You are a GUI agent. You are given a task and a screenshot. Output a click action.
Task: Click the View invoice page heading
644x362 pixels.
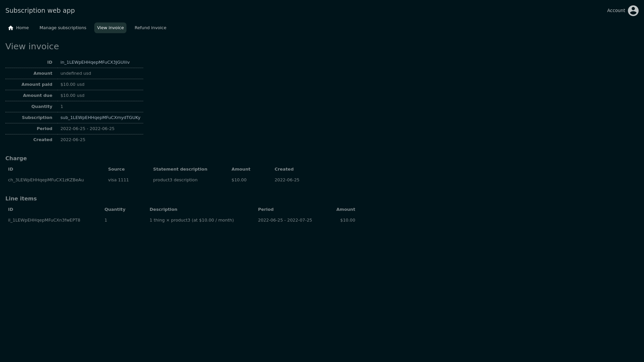[32, 47]
